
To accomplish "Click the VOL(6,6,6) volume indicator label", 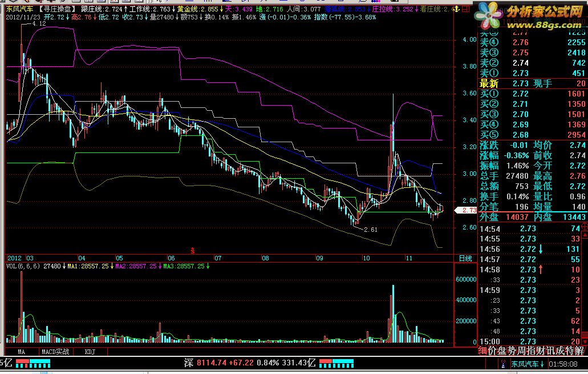I will tap(23, 266).
